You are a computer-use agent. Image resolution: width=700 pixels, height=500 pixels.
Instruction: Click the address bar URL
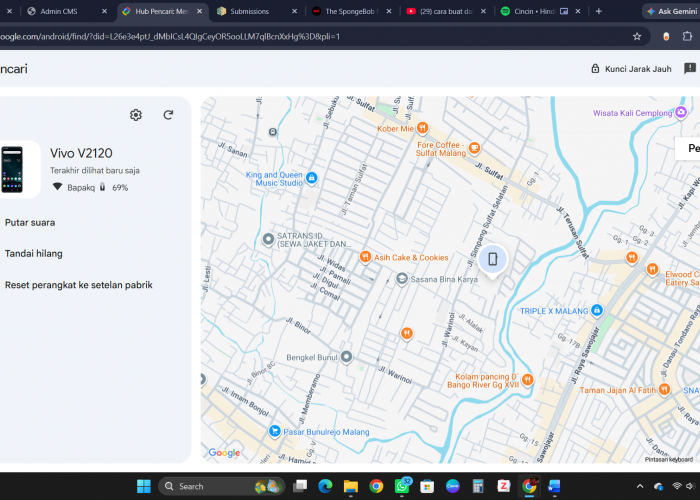170,37
